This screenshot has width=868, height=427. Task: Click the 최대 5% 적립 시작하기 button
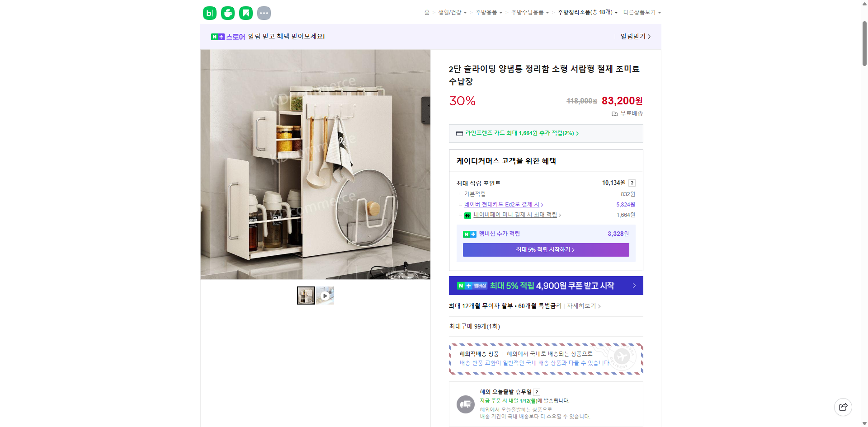(x=546, y=249)
